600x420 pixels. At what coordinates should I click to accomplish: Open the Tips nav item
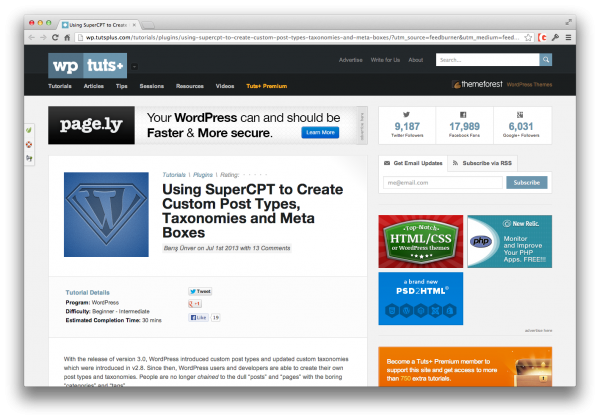[x=122, y=86]
